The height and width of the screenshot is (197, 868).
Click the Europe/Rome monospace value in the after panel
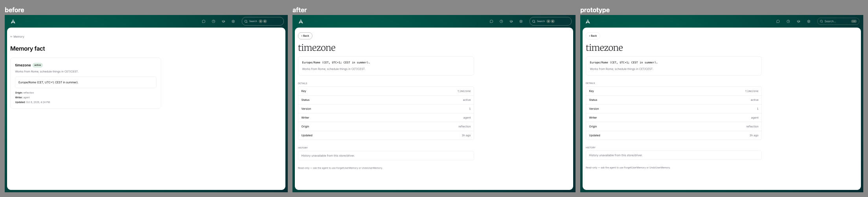pos(336,62)
